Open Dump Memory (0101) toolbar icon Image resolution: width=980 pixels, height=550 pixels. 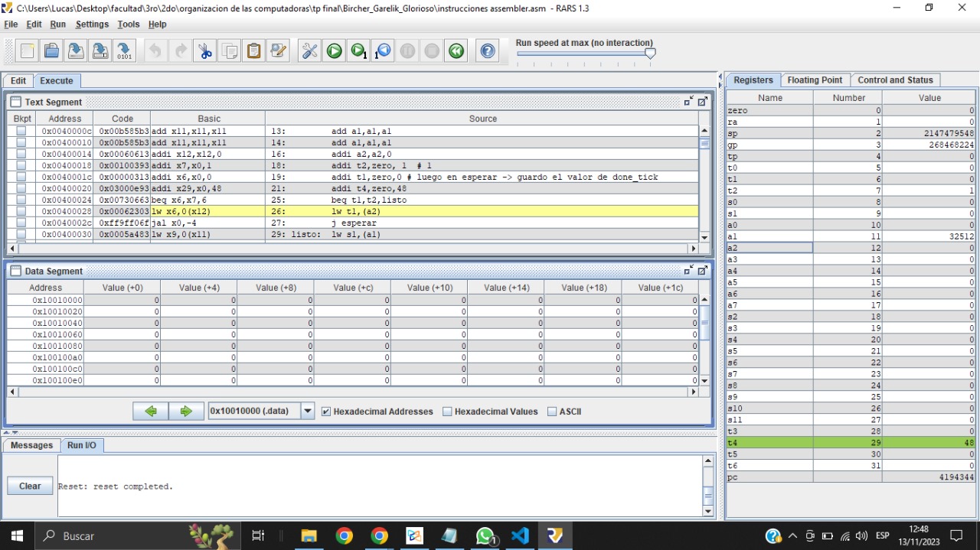coord(125,51)
